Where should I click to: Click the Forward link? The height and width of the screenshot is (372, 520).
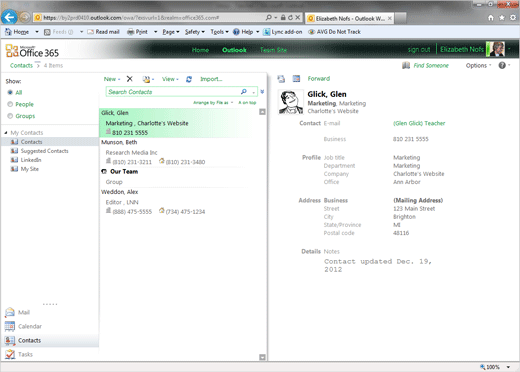click(x=319, y=79)
